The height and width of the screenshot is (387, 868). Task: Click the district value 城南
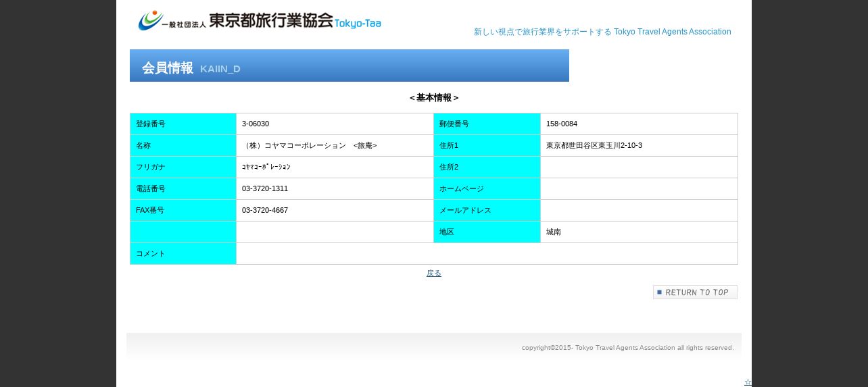pos(554,232)
